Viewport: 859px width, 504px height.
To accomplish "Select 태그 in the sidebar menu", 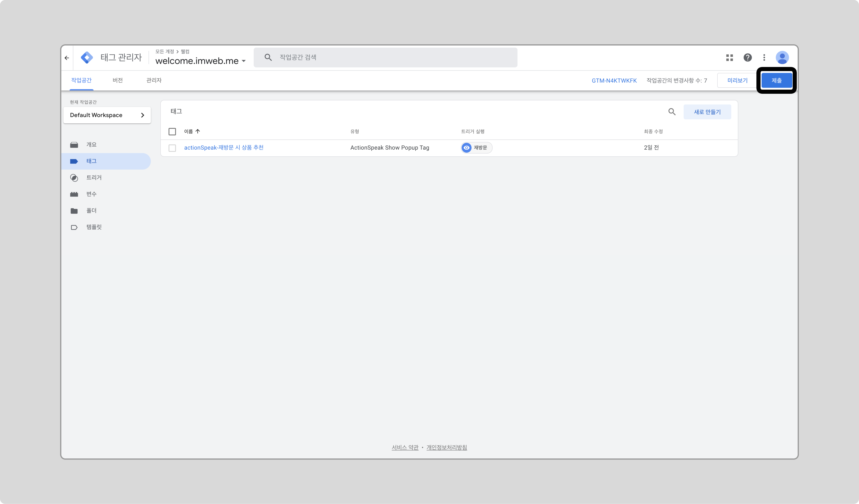I will click(106, 161).
